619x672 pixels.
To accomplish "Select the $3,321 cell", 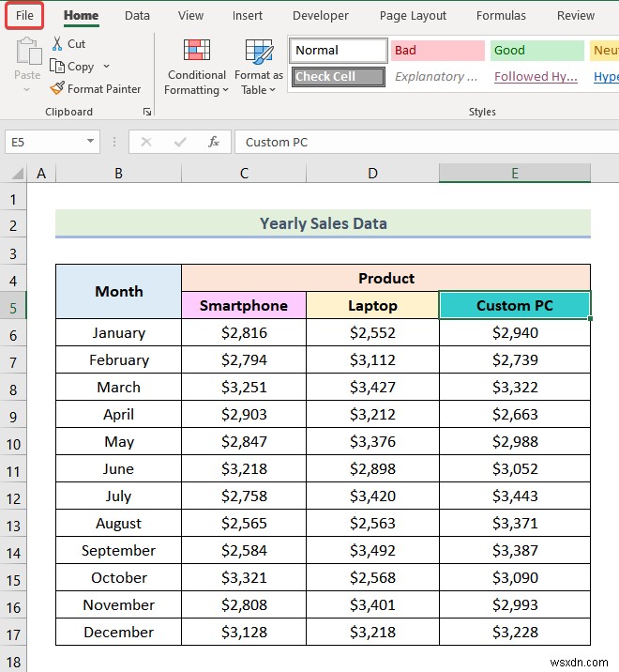I will [244, 577].
